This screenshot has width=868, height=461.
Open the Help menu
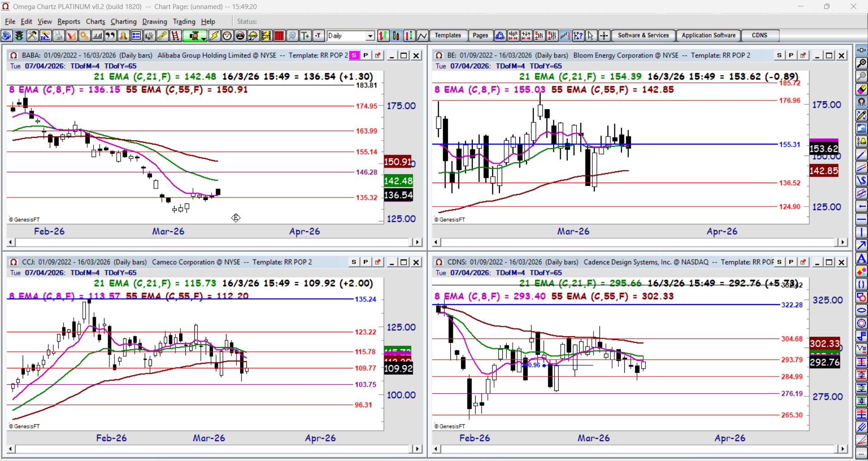[x=208, y=22]
